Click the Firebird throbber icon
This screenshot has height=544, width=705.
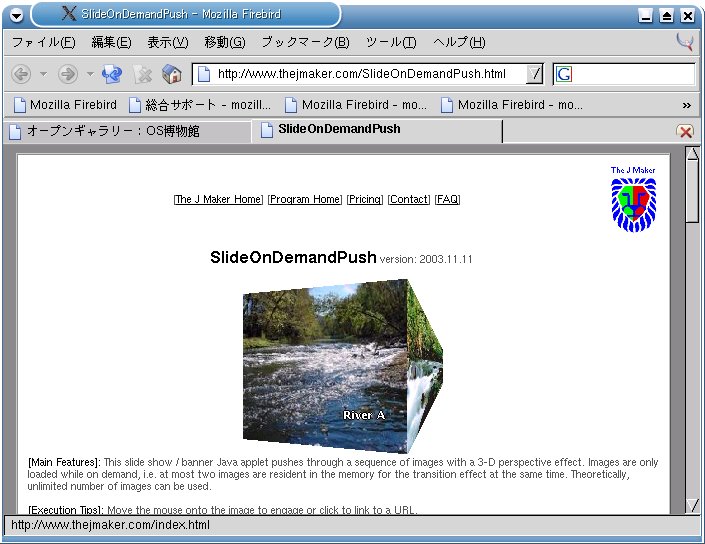tap(685, 42)
